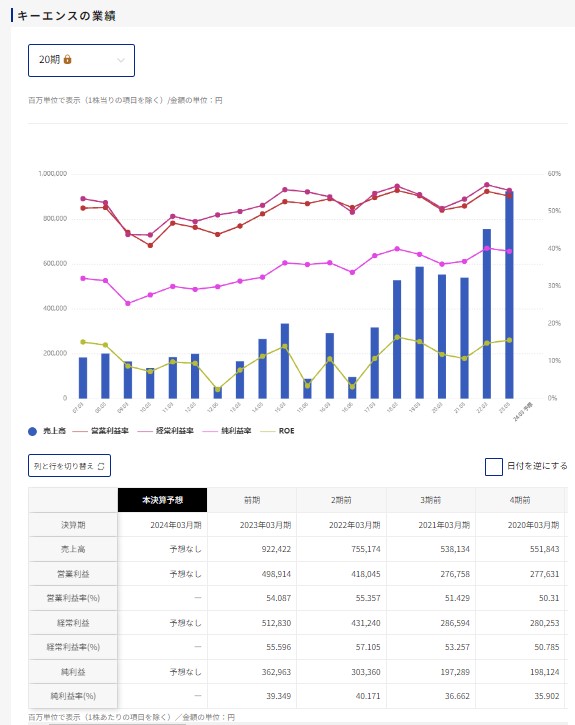
Task: Click the 経常利益 row header
Action: tap(73, 623)
